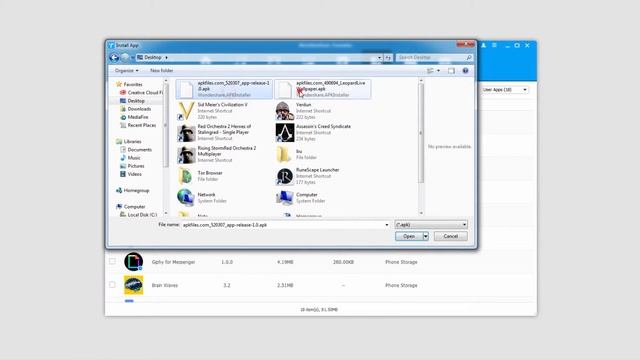The image size is (640, 360).
Task: Open the Computer system folder icon in file list
Action: tap(284, 198)
